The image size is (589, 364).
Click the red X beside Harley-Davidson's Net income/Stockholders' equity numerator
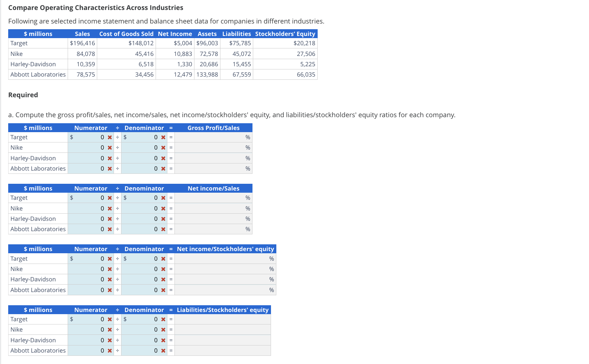pyautogui.click(x=109, y=279)
